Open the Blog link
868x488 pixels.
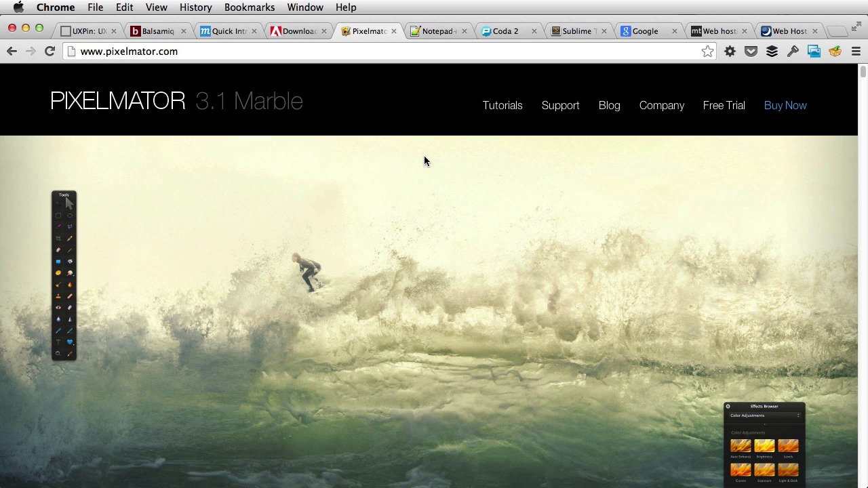coord(609,106)
